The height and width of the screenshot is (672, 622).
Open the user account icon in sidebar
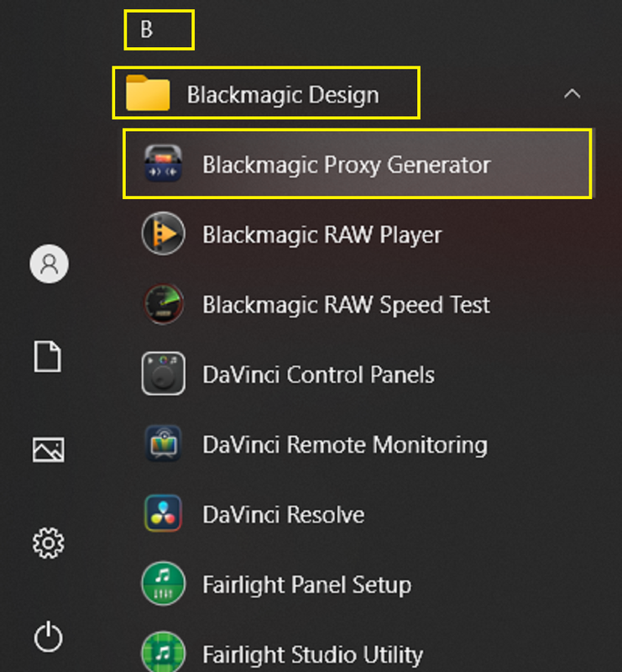coord(49,264)
